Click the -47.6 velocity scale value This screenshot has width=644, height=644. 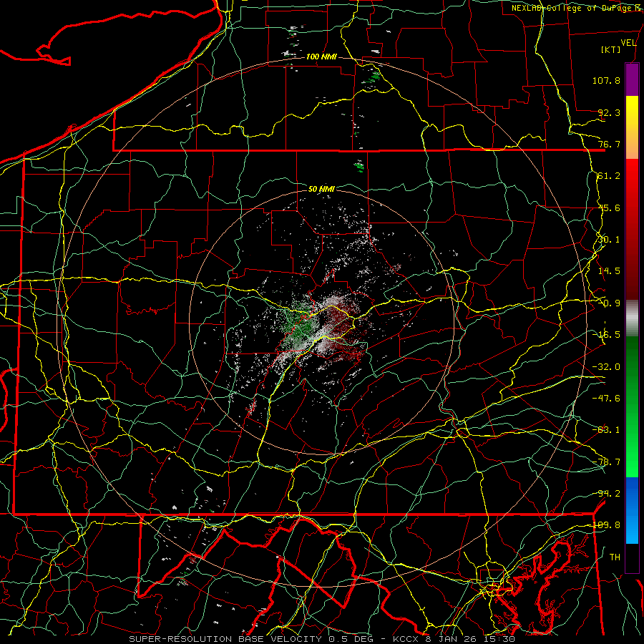(x=606, y=399)
